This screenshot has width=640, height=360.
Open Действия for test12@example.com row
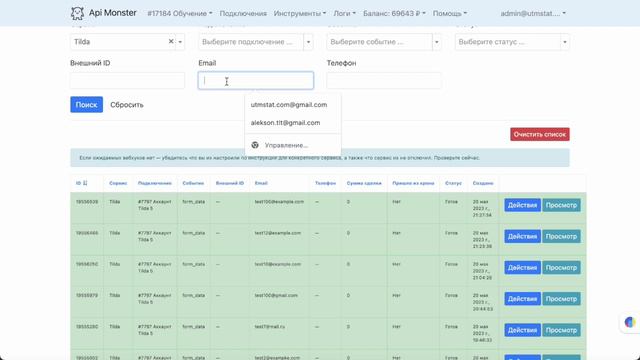point(522,236)
